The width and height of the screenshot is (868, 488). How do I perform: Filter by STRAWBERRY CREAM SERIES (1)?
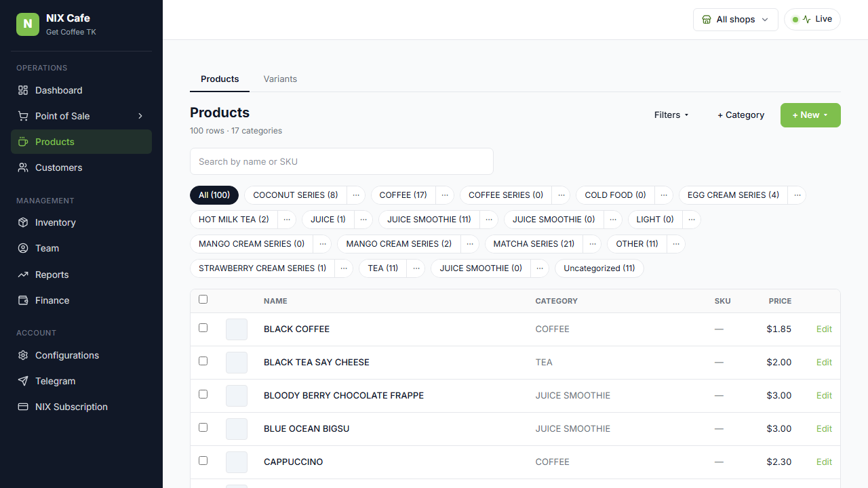[262, 268]
